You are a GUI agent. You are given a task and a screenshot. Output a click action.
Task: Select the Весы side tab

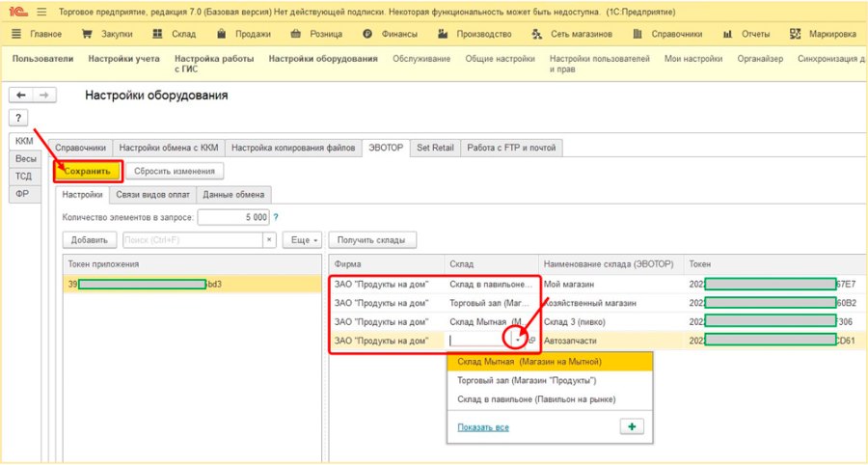pos(25,159)
